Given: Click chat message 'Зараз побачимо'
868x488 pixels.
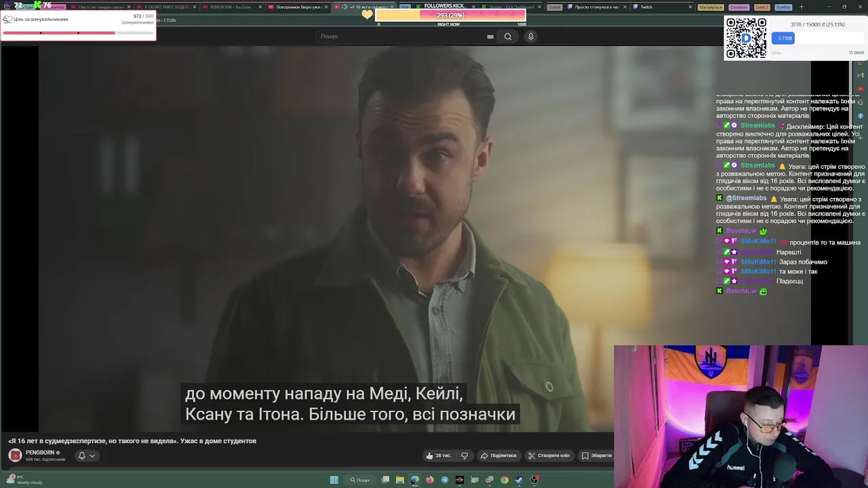Looking at the screenshot, I should [x=803, y=262].
